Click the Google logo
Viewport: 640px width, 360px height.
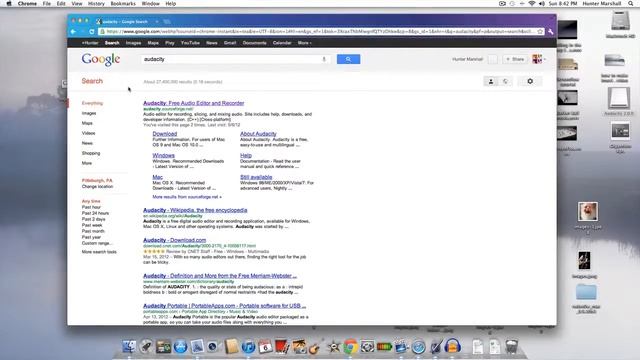[x=101, y=60]
